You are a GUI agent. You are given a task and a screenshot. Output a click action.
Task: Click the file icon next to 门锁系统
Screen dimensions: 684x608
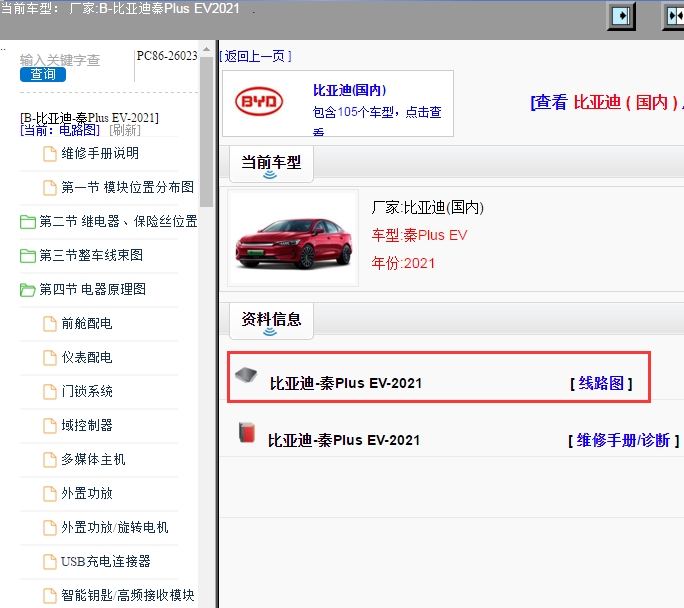click(x=50, y=392)
